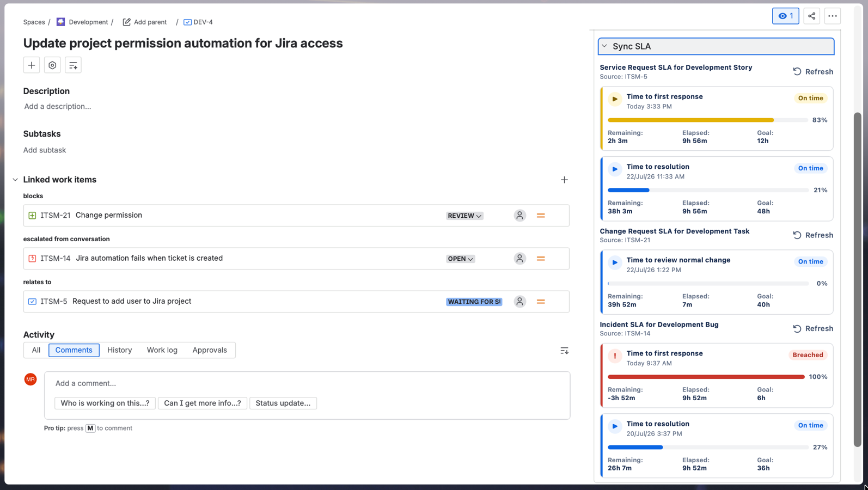Screen dimensions: 868x490
Task: Click the page vertical scrollbar
Action: pos(857,279)
